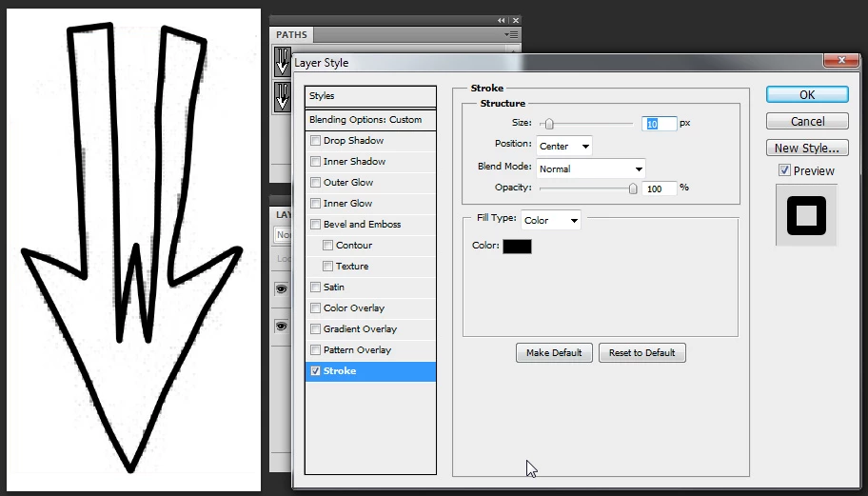Select the Texture label in list
This screenshot has width=868, height=496.
[352, 267]
